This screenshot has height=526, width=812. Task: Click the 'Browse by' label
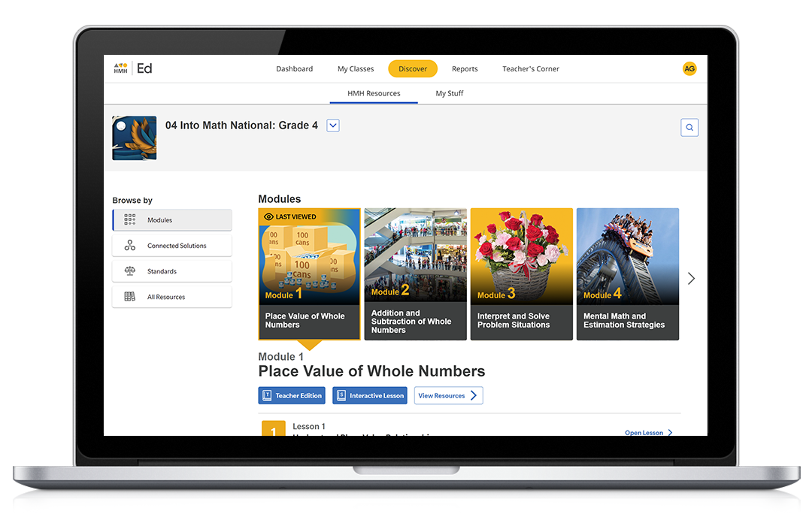[x=132, y=201]
